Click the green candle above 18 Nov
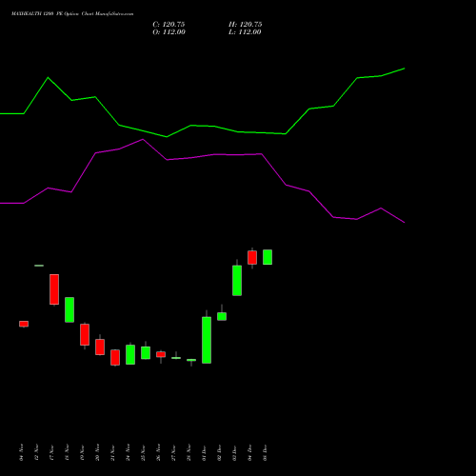This screenshot has height=476, width=476. (x=69, y=309)
